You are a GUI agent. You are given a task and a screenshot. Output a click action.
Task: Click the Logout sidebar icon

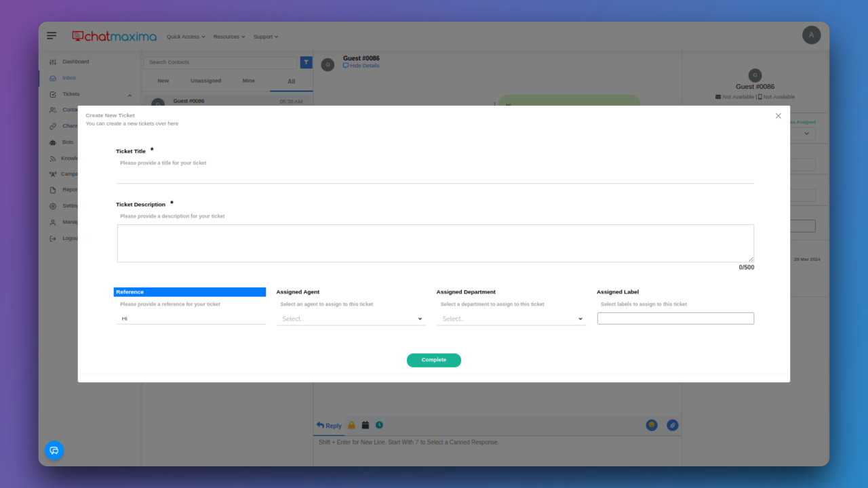[53, 239]
